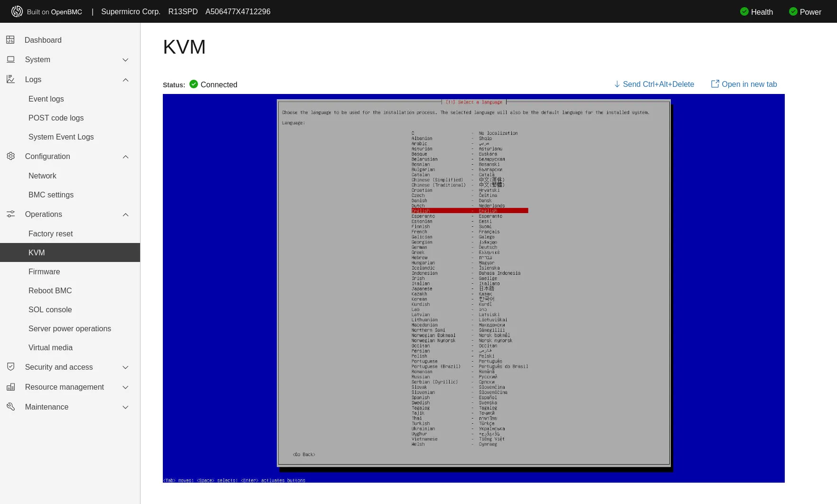The width and height of the screenshot is (837, 504).
Task: Open the SOL console page
Action: coord(50,309)
